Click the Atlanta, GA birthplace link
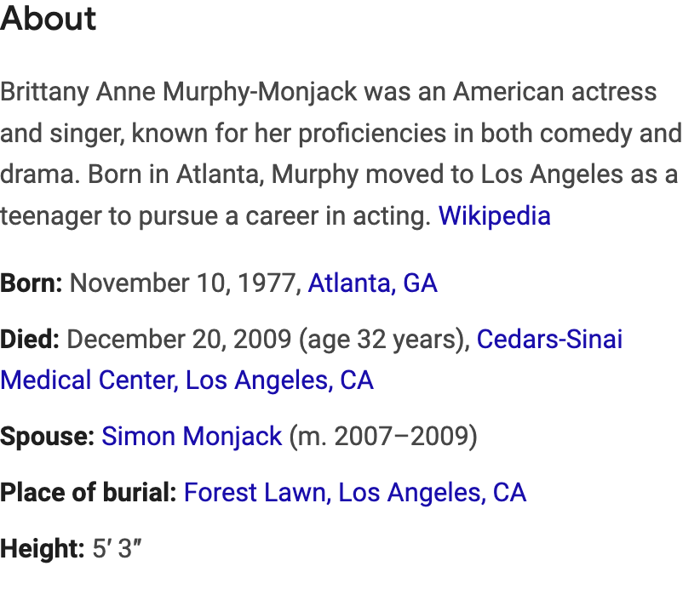700x589 pixels. pos(372,283)
